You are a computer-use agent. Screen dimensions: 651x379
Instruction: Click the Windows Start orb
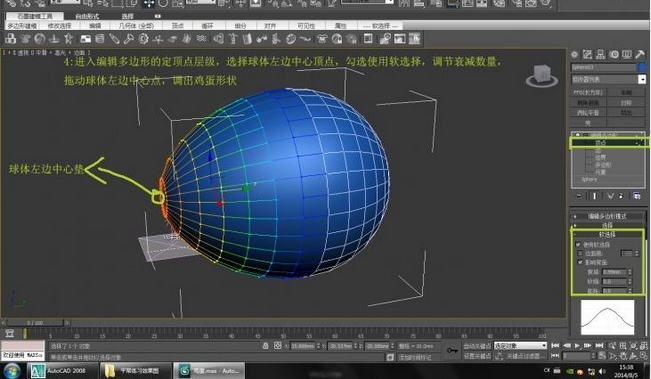coord(12,371)
